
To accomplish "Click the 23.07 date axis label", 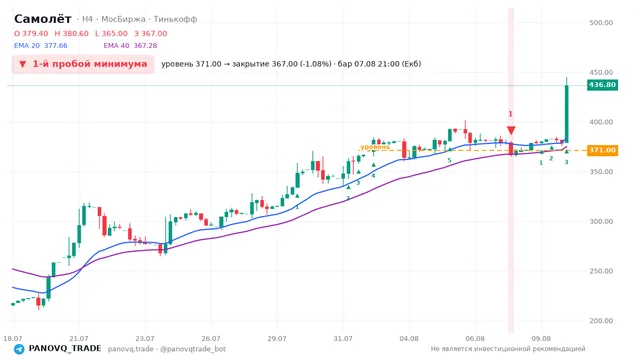I will 145,339.
